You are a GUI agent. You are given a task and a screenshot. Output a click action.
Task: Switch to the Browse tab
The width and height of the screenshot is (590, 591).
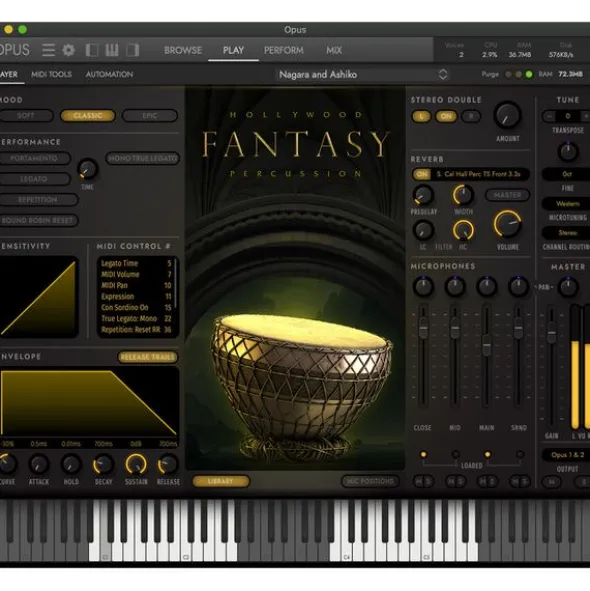183,50
